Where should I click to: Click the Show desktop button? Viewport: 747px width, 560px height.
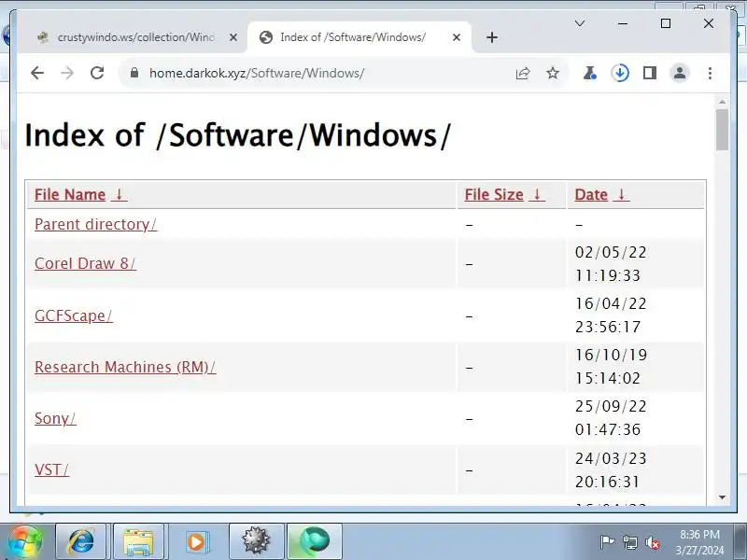pyautogui.click(x=740, y=541)
